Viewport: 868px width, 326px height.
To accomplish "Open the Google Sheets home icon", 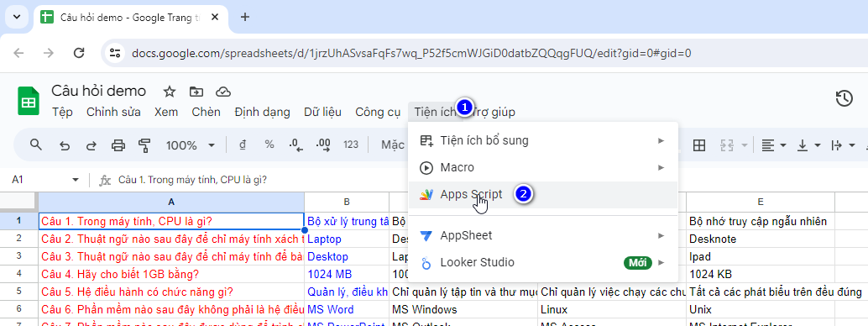I will (x=29, y=101).
